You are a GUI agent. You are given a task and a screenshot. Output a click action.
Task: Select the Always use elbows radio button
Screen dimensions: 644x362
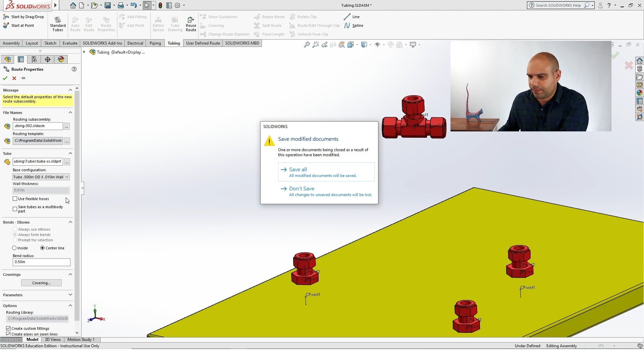pyautogui.click(x=15, y=229)
